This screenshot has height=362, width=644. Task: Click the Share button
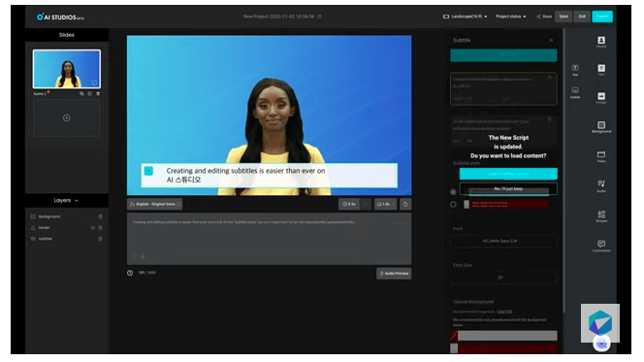[x=544, y=16]
